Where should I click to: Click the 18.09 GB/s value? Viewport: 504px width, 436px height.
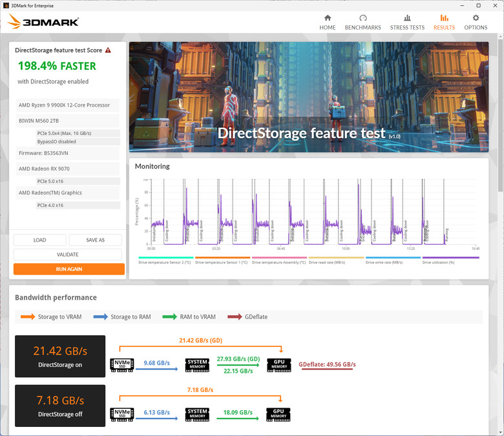tap(238, 412)
